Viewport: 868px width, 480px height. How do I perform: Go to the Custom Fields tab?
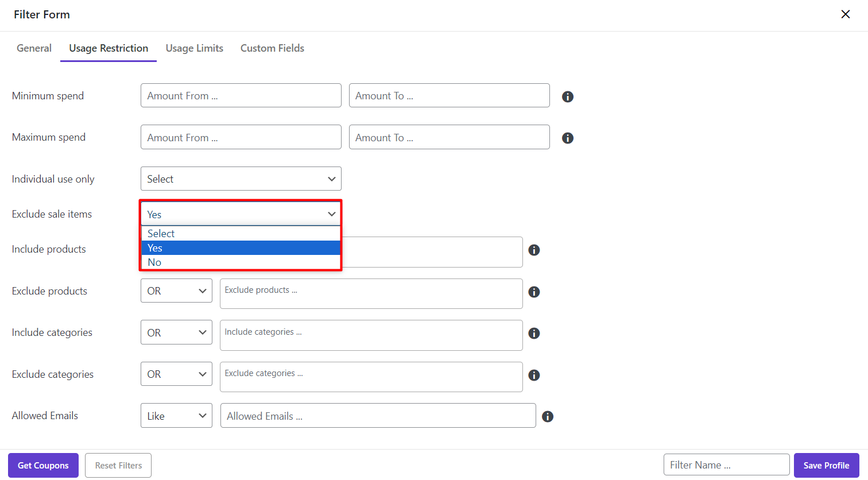click(x=272, y=48)
